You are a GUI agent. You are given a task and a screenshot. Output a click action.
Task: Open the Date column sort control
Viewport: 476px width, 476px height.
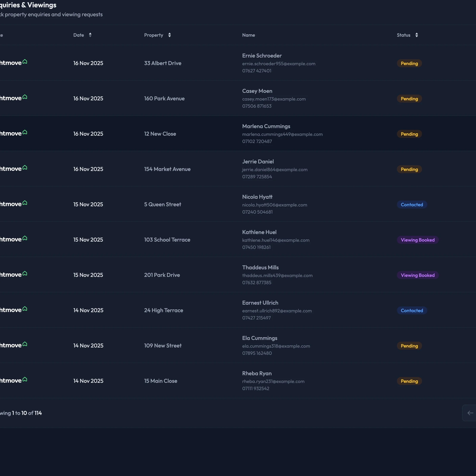[x=90, y=35]
